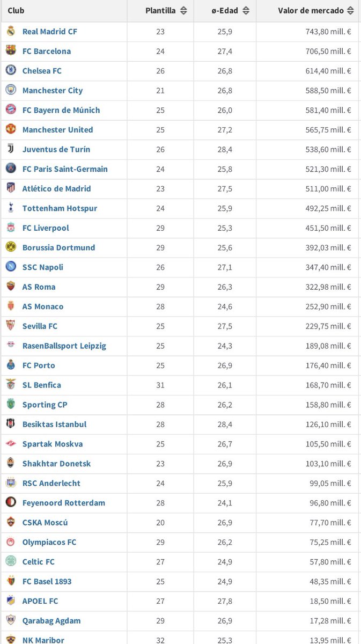Open the FC Bayern de Múnich link
The width and height of the screenshot is (361, 644).
(x=61, y=110)
